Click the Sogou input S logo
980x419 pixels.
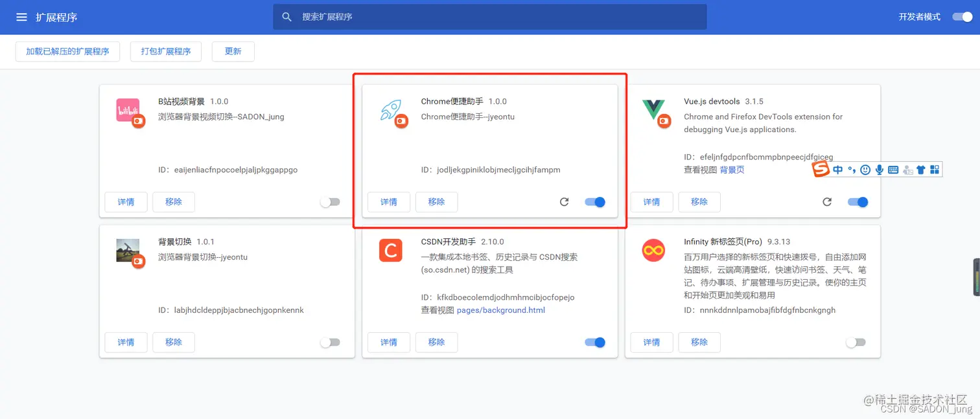pos(822,170)
